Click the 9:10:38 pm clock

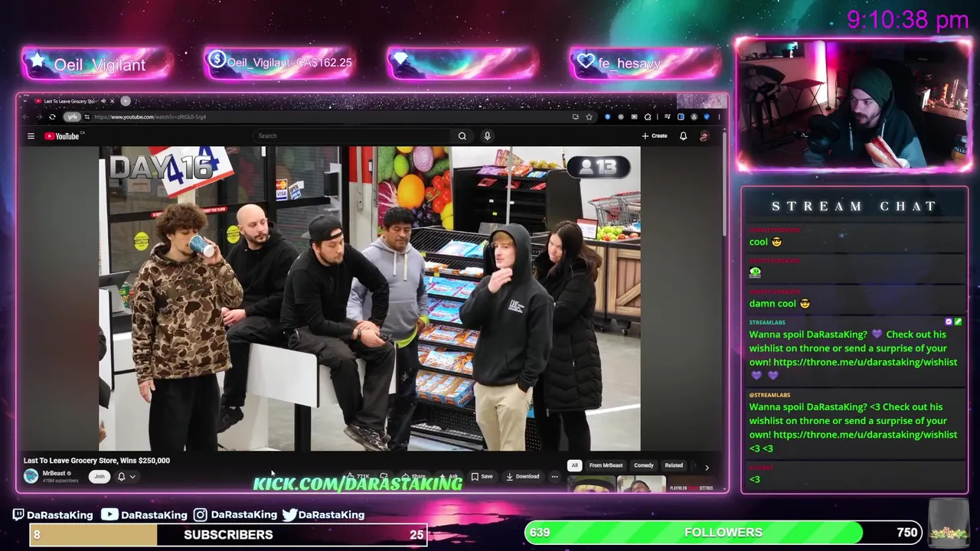click(x=907, y=20)
